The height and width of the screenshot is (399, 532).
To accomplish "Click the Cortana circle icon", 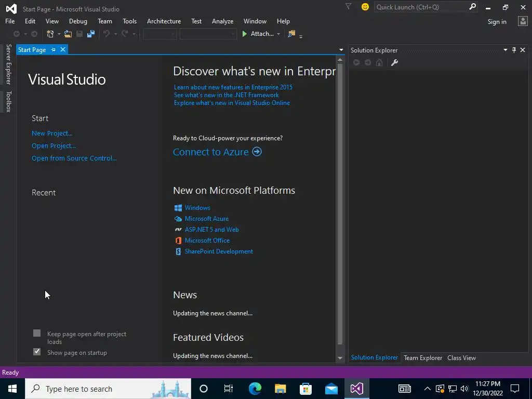I will tap(204, 389).
